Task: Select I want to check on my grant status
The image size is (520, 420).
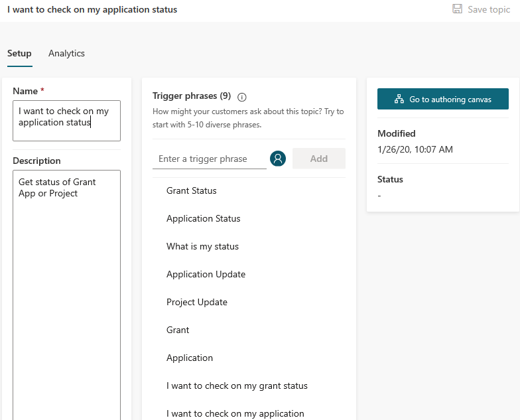Action: (x=237, y=386)
